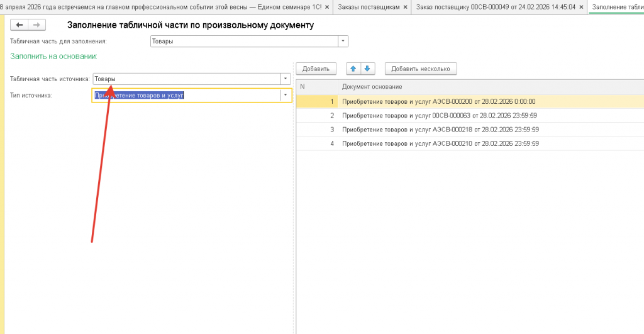Open Табличная часть для заполнения dropdown arrow
Viewport: 644px width, 334px height.
point(343,41)
